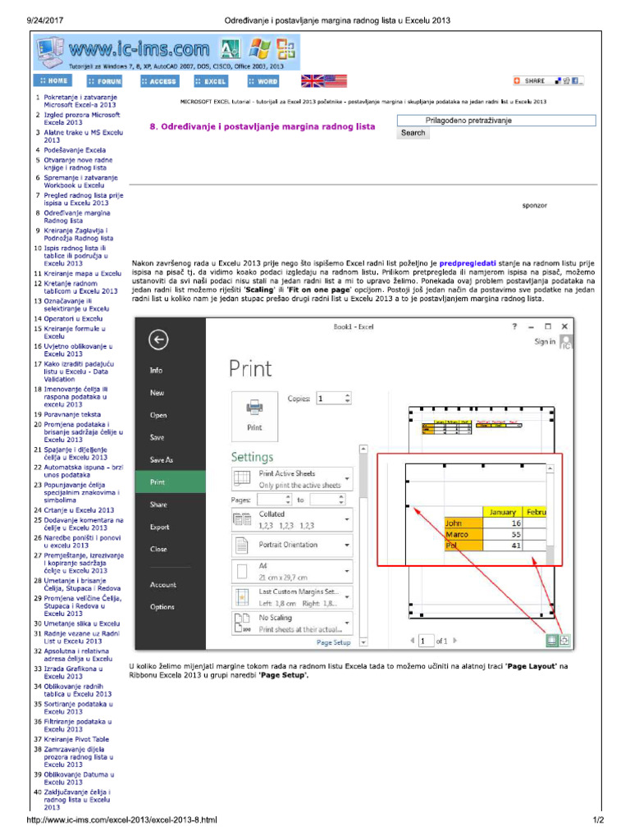Open lesson 33 Izrada Grafikona u Excelu
This screenshot has height=840, width=630.
73,673
